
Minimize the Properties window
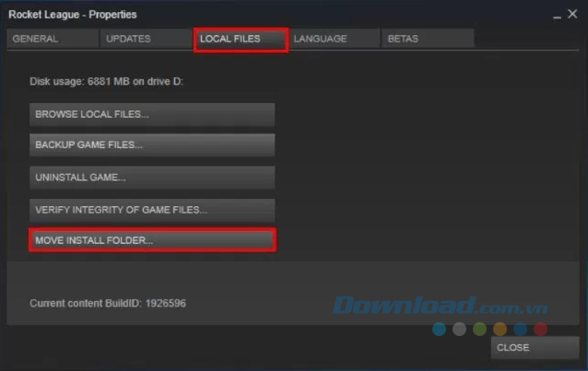(558, 17)
